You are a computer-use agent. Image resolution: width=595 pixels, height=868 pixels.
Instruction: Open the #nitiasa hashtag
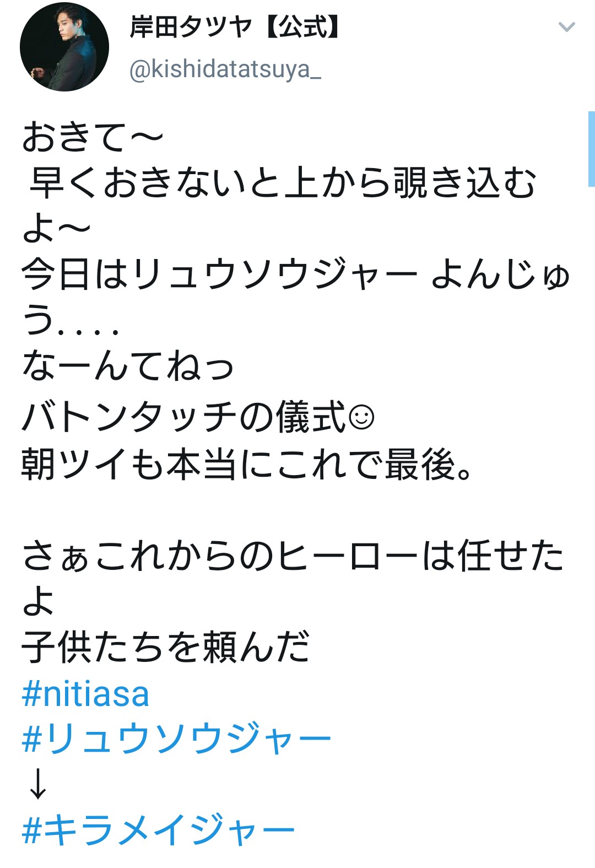(85, 694)
